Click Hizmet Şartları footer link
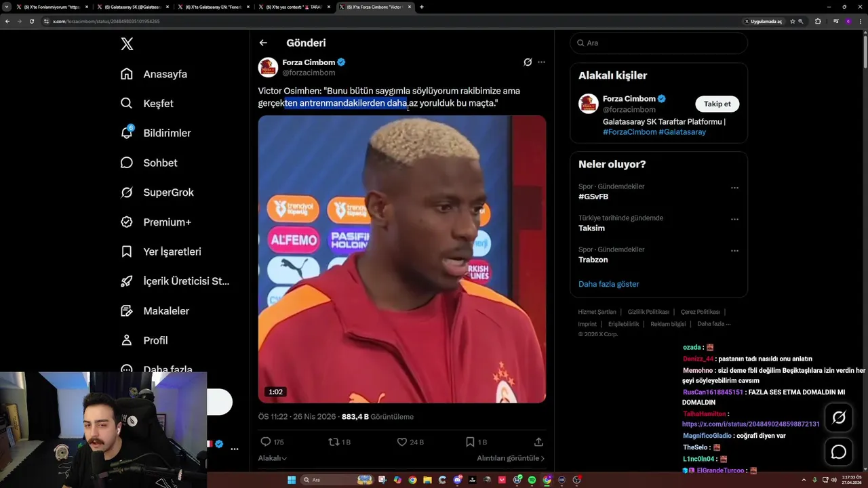Screen dimensions: 868x488 click(x=597, y=312)
